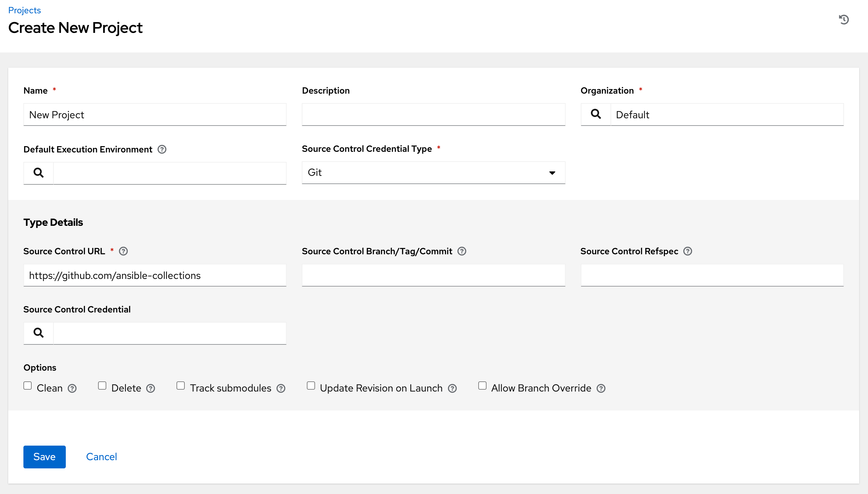Show help for Allow Branch Override

click(x=601, y=388)
